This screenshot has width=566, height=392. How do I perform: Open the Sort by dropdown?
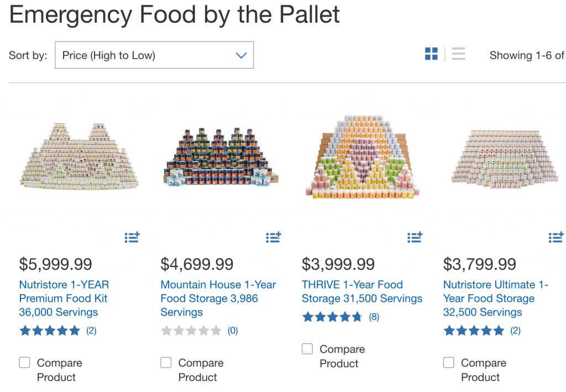click(x=154, y=55)
